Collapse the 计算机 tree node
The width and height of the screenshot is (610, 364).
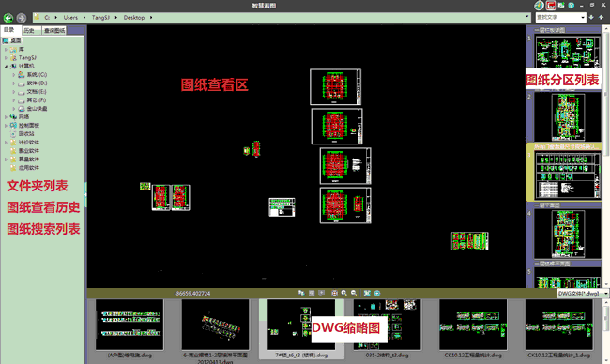click(x=6, y=66)
